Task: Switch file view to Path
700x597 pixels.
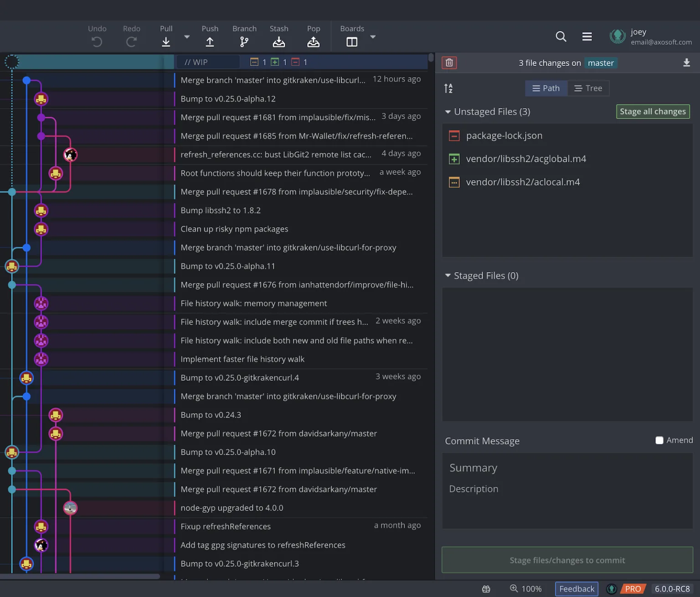Action: tap(546, 88)
